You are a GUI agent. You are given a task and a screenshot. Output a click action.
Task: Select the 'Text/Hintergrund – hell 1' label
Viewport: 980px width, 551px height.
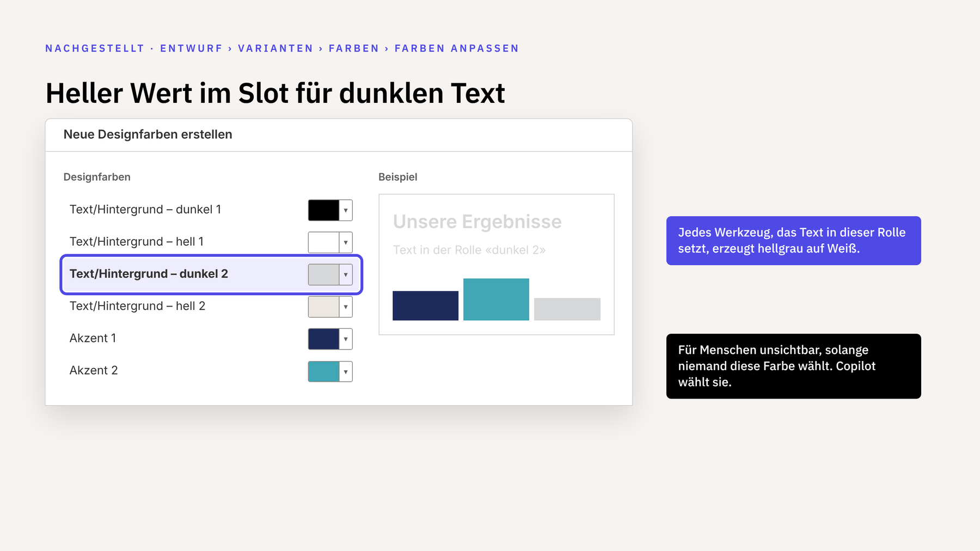pos(137,242)
